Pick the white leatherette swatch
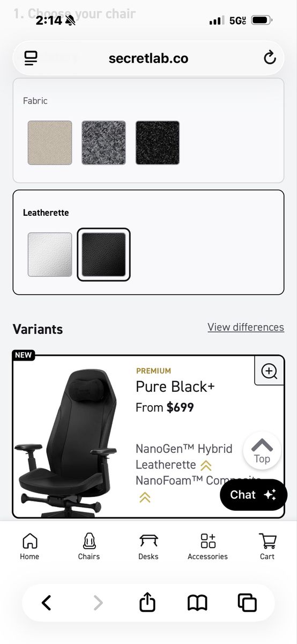 coord(50,254)
